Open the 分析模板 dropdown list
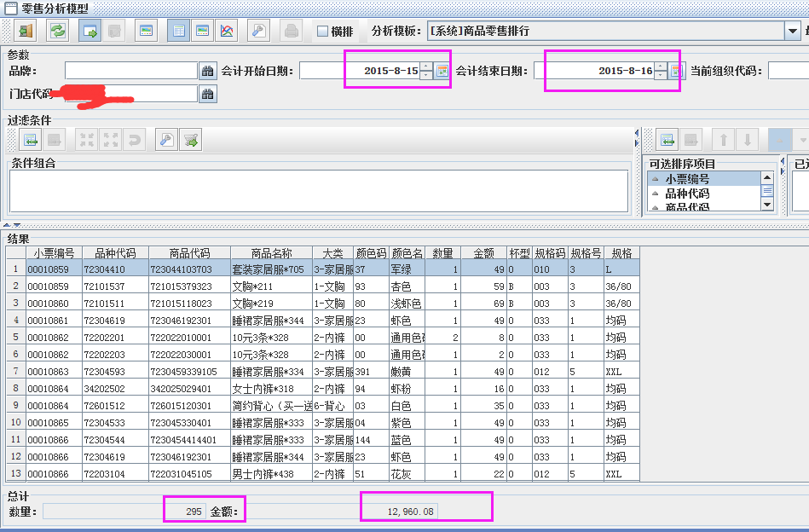809x532 pixels. [x=792, y=31]
